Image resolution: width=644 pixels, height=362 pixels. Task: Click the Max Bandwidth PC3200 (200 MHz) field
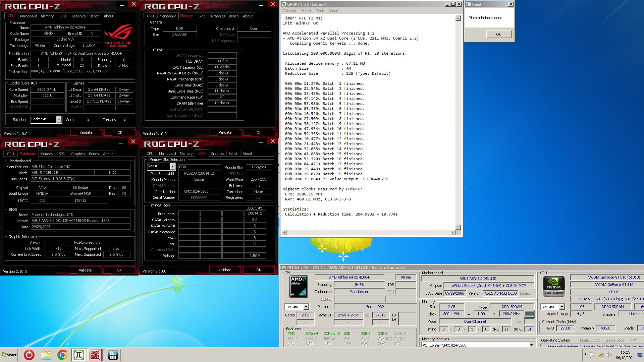point(199,173)
